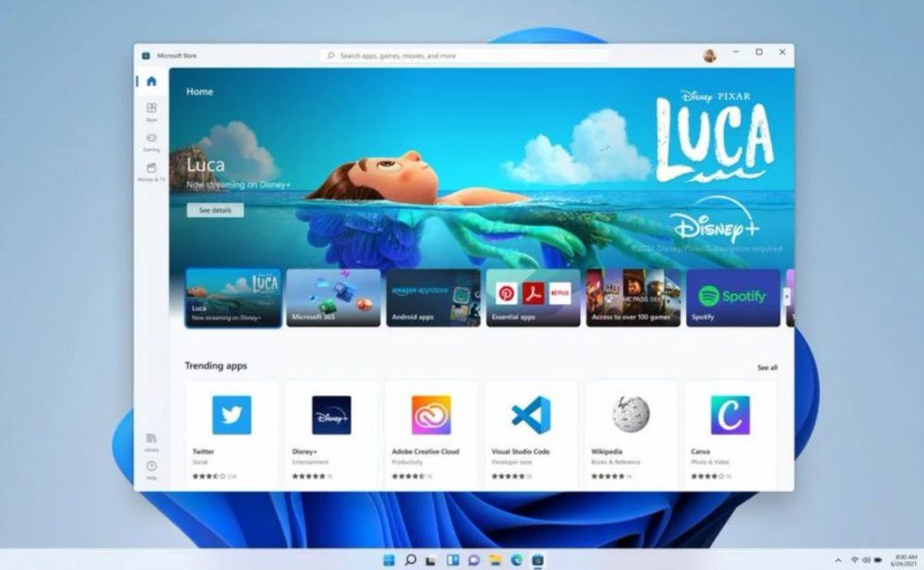Viewport: 924px width, 570px height.
Task: Open the Canva app icon
Action: 731,415
